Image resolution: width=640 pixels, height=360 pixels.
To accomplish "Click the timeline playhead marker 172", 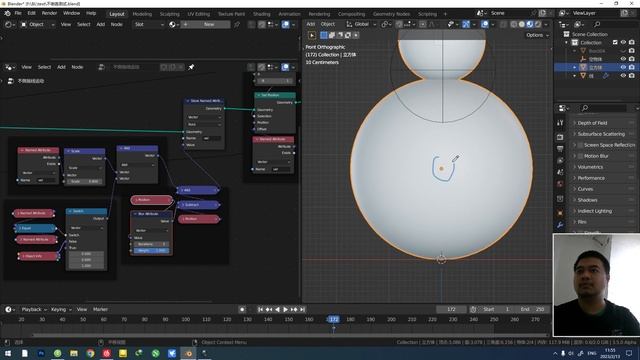I will point(333,319).
